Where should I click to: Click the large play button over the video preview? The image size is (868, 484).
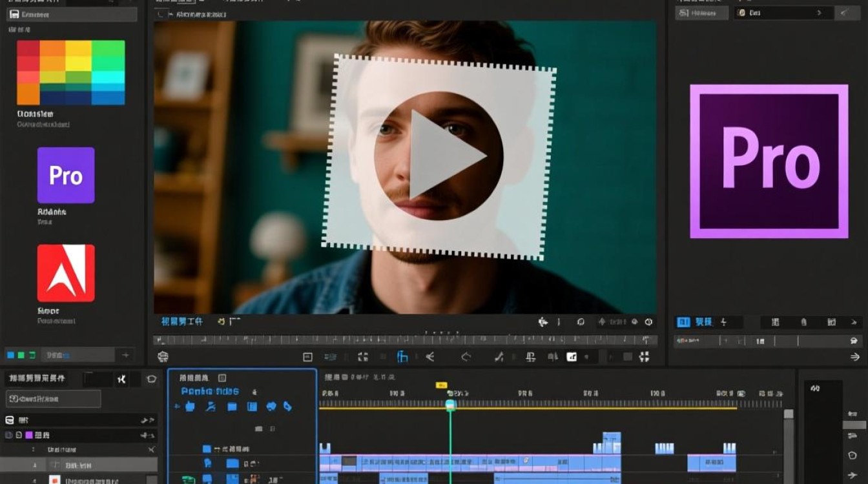[439, 155]
